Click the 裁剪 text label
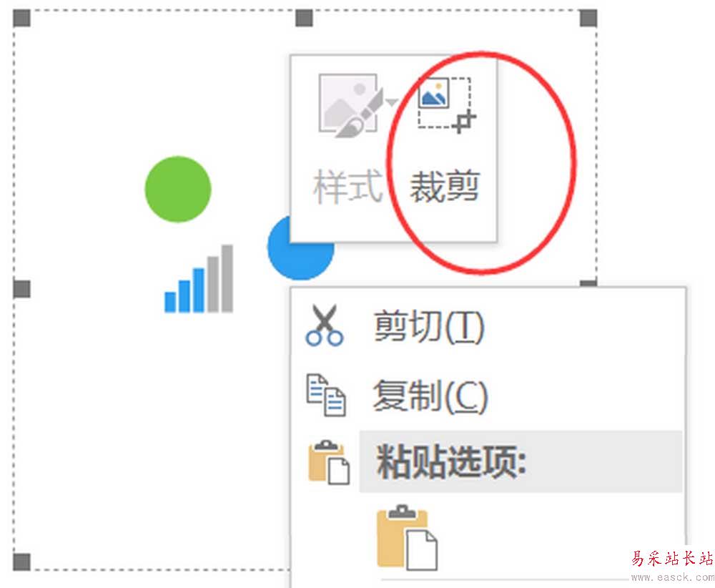 pyautogui.click(x=444, y=186)
